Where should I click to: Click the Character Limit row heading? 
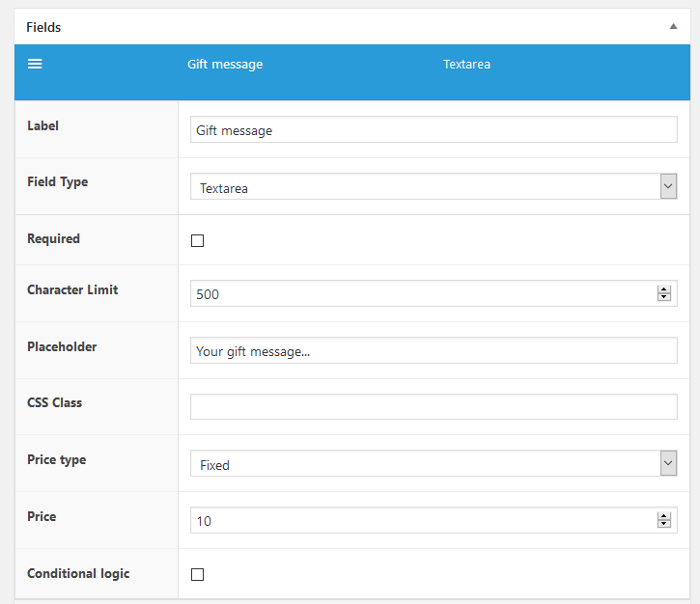pyautogui.click(x=72, y=290)
